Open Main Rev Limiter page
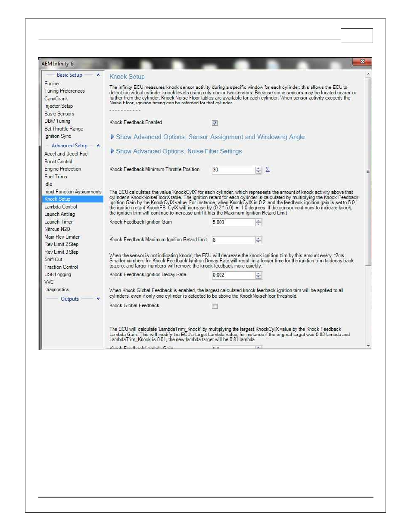This screenshot has height=532, width=411. pos(62,237)
